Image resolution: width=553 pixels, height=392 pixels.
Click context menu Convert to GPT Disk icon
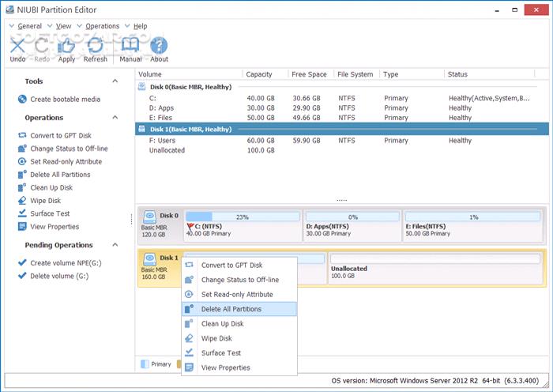click(189, 265)
